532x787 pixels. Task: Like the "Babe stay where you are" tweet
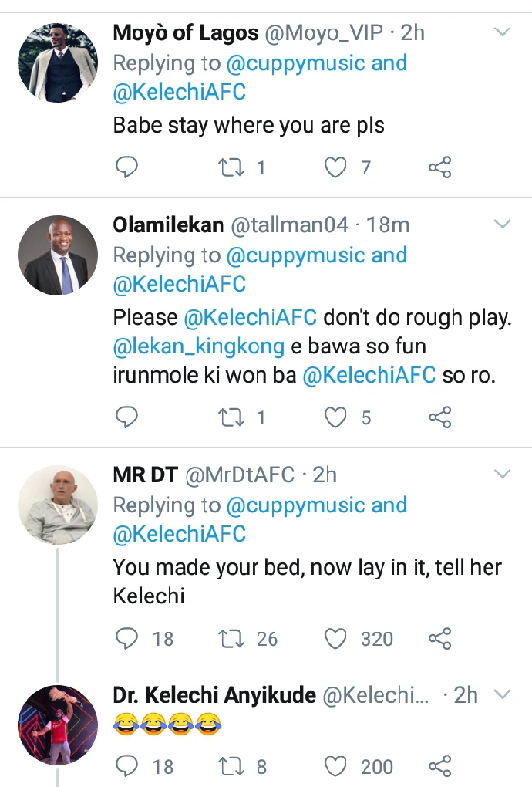click(x=335, y=167)
